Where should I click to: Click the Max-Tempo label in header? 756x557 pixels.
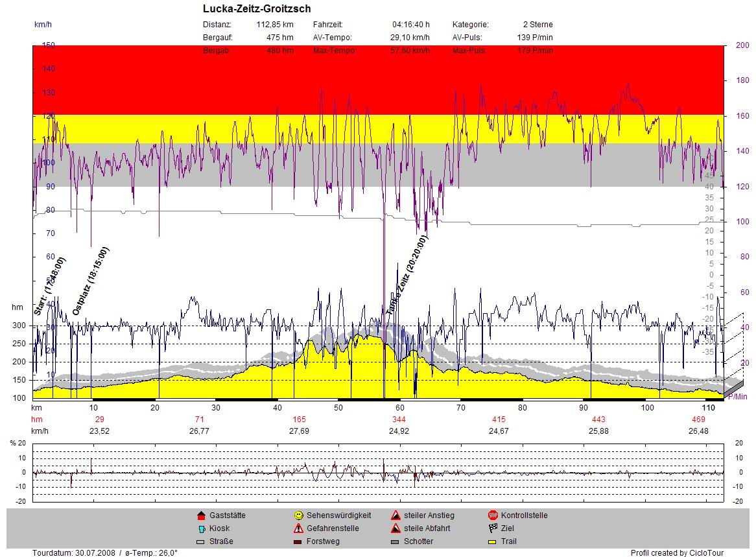coord(335,51)
